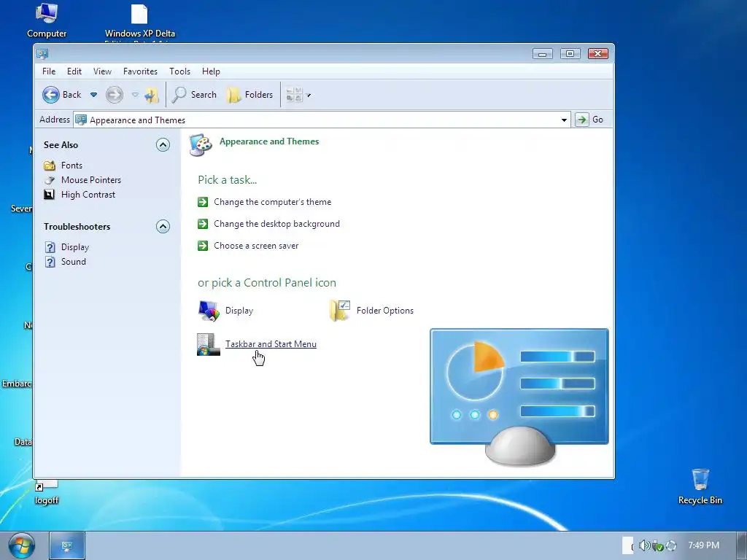
Task: Click arrow icon beside Choose a screen saver
Action: [203, 246]
